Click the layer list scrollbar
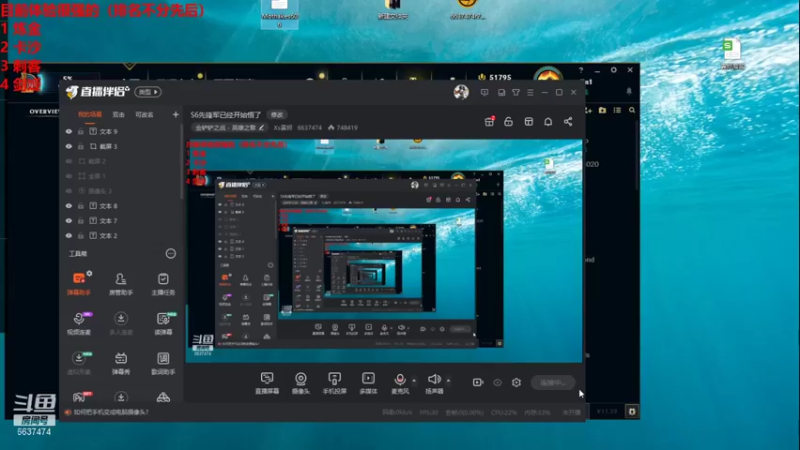 pos(182,161)
